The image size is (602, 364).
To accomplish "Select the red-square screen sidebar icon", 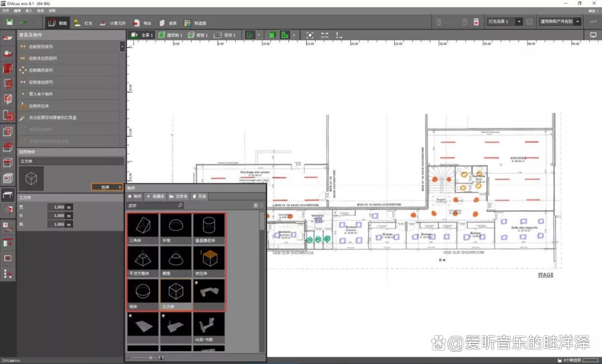I will pyautogui.click(x=8, y=258).
